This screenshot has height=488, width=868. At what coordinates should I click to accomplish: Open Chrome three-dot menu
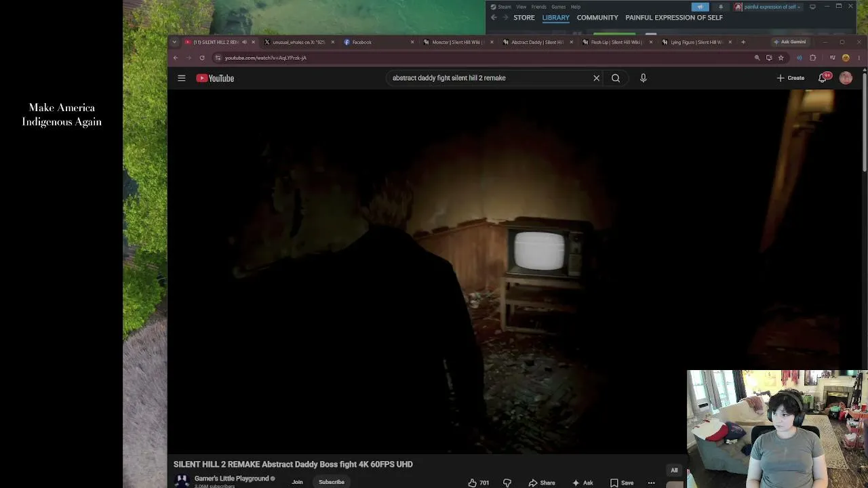coord(859,58)
